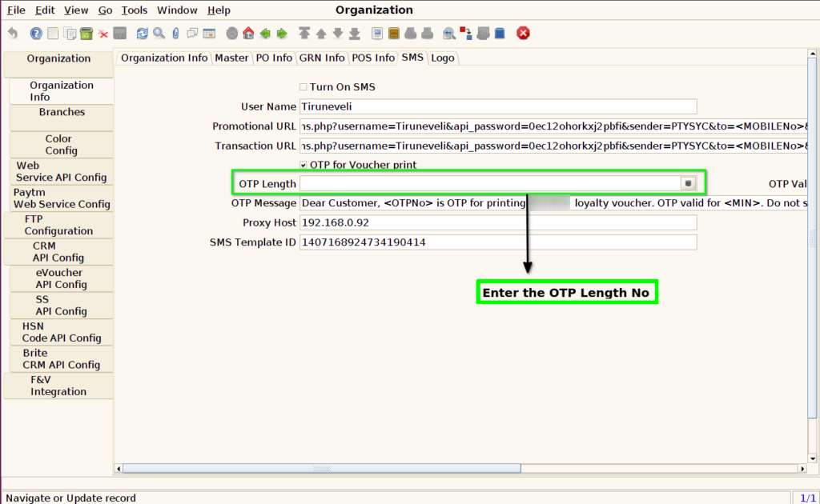This screenshot has height=504, width=820.
Task: Open the calculator button in OTP Length field
Action: pyautogui.click(x=688, y=183)
